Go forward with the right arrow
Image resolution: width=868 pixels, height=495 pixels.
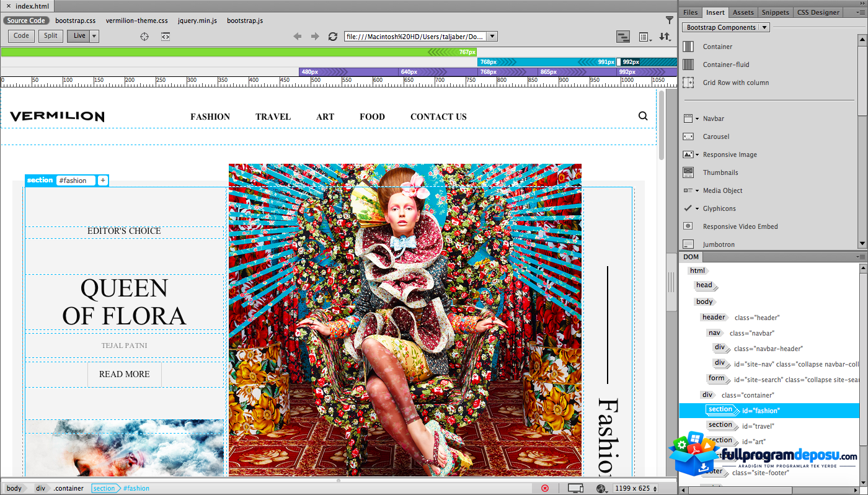315,37
